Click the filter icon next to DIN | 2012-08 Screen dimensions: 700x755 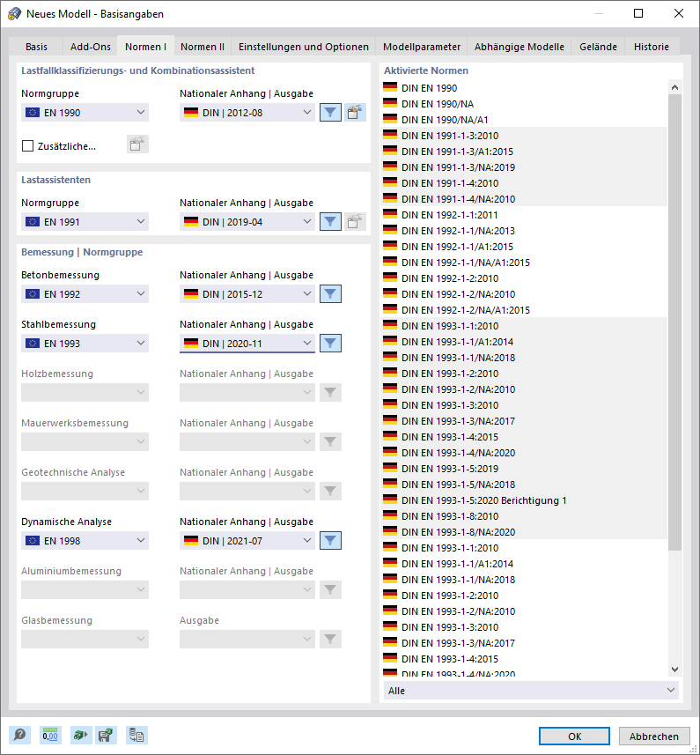(330, 113)
